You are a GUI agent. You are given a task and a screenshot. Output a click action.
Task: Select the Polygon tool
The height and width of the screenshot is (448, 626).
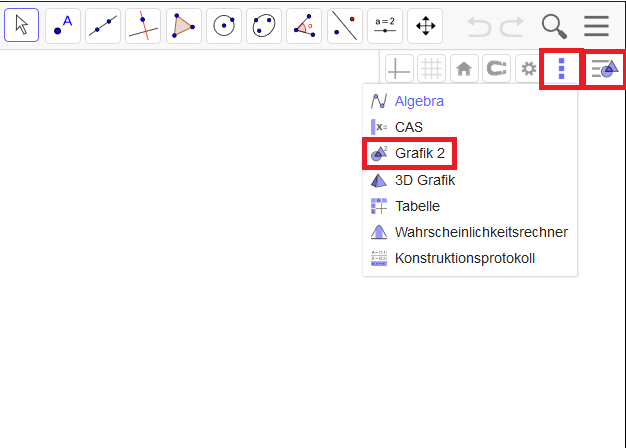pos(184,26)
